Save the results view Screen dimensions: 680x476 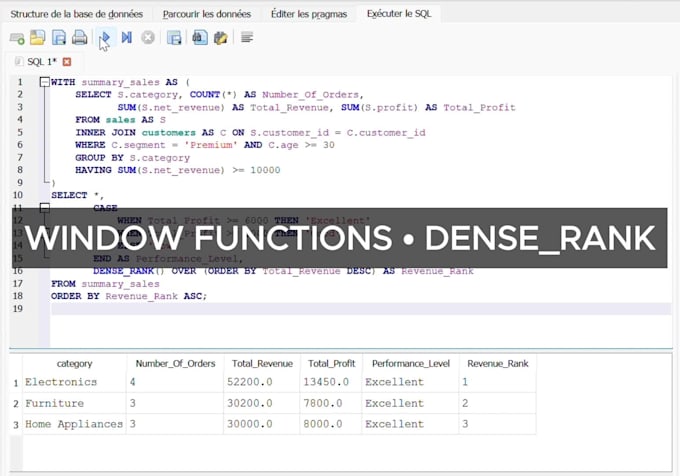[x=174, y=38]
